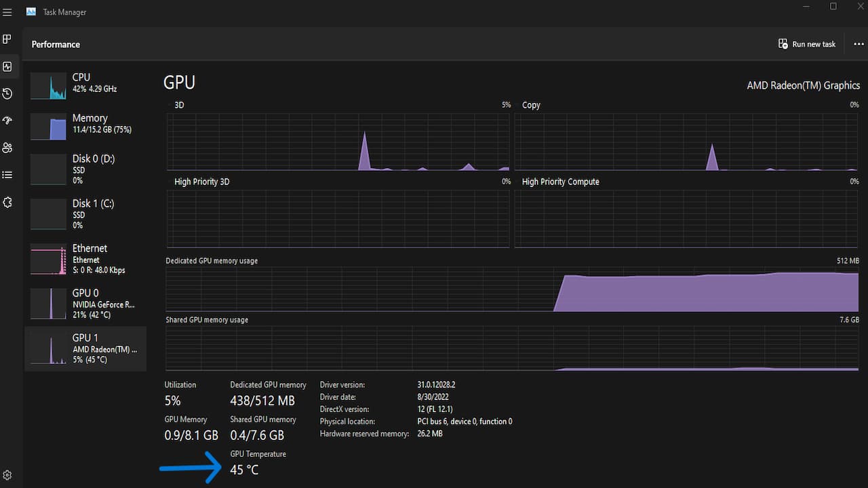This screenshot has height=488, width=868.
Task: Open the Details page icon
Action: 7,174
